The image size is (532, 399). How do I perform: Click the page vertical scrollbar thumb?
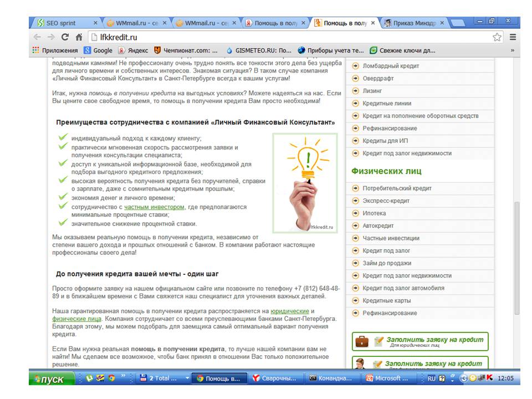(x=516, y=259)
